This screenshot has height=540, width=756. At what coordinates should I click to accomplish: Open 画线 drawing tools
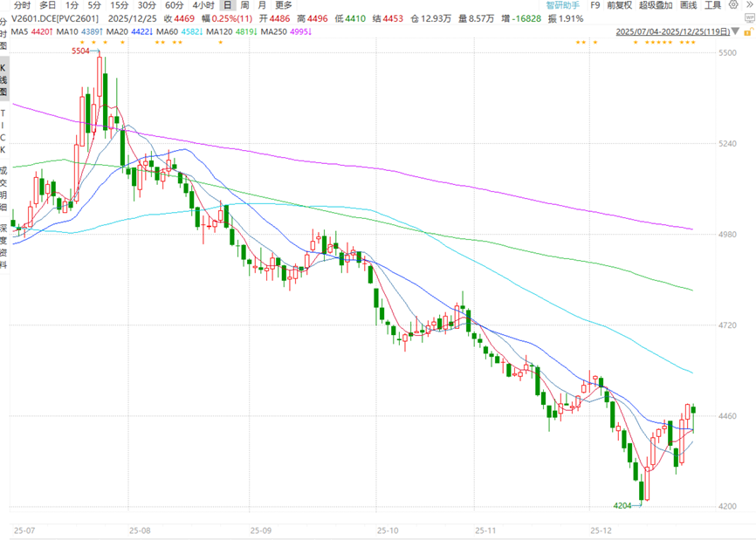click(x=688, y=5)
